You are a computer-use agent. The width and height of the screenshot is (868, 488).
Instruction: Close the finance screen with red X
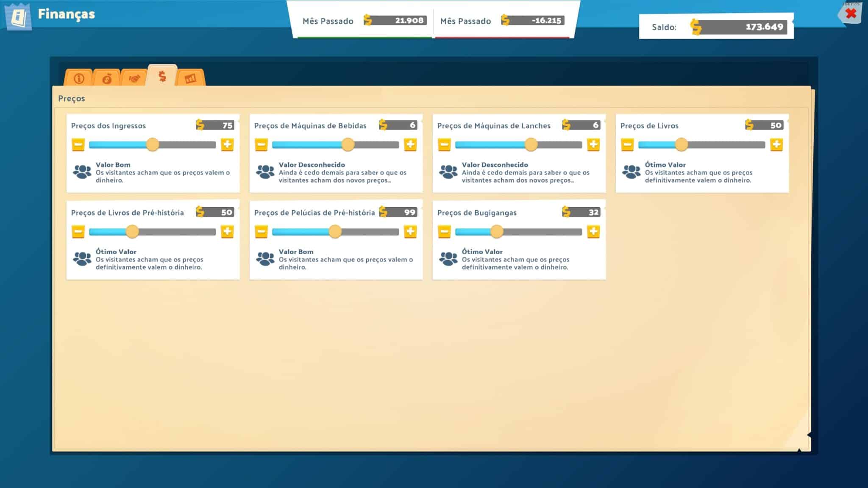851,14
